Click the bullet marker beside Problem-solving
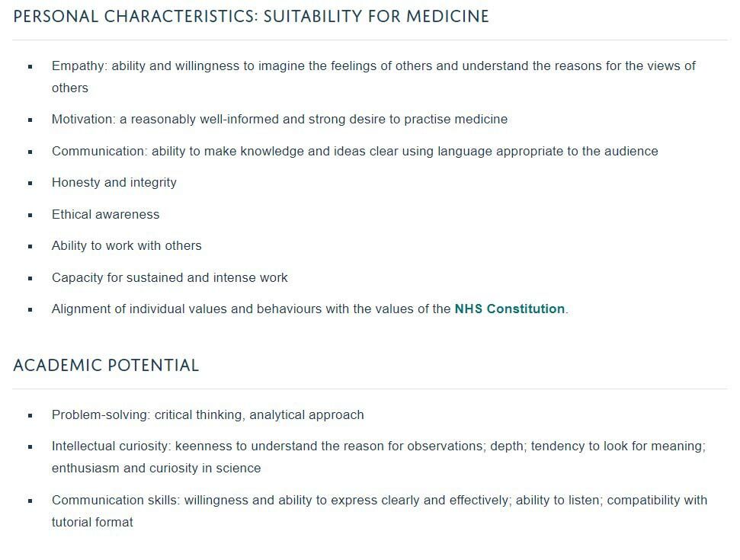Viewport: 740px width, 560px height. pyautogui.click(x=30, y=416)
